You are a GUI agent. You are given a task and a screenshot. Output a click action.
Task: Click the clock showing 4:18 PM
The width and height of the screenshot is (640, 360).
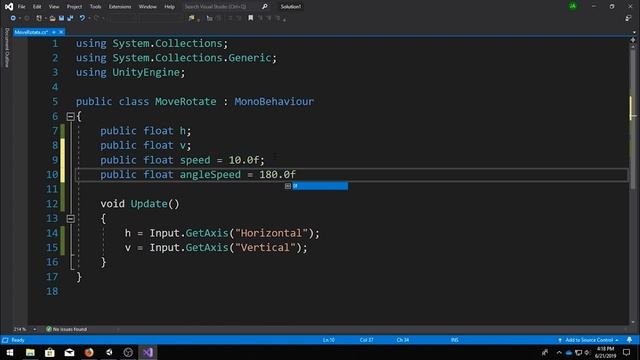click(x=605, y=349)
